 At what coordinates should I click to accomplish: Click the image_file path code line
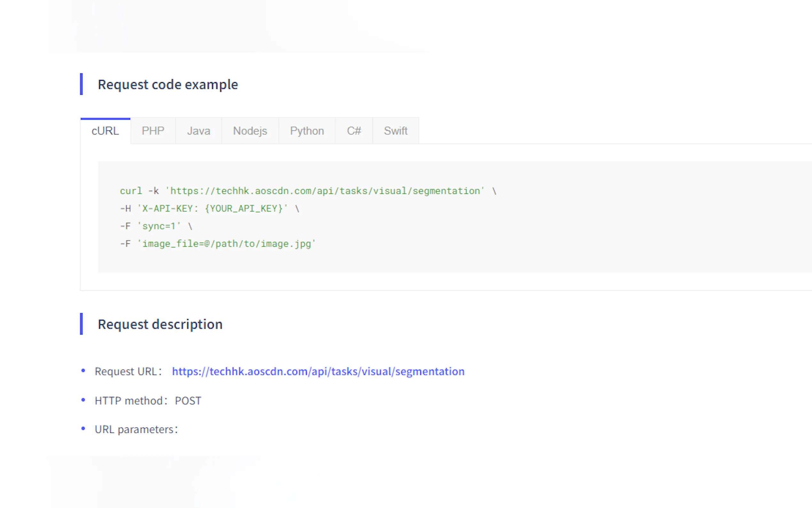(x=218, y=244)
